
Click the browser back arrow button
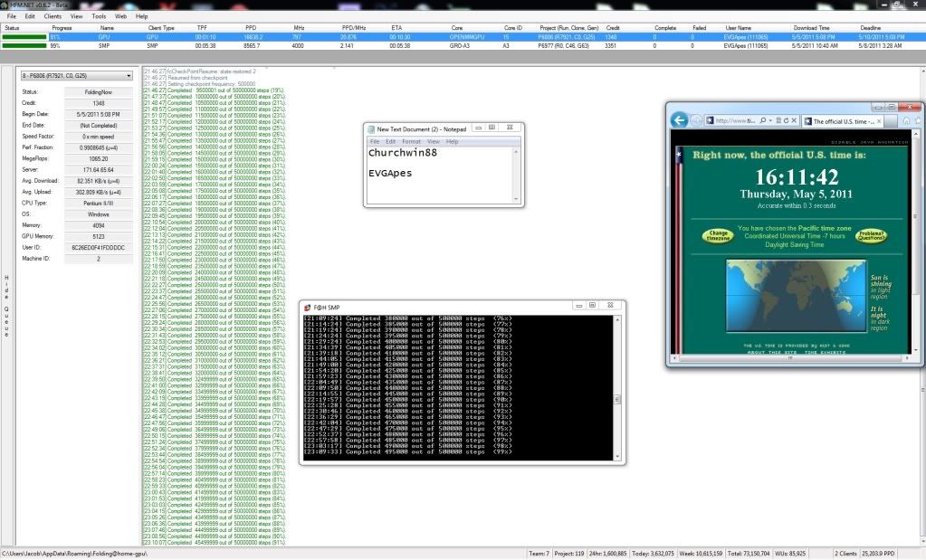tap(679, 120)
